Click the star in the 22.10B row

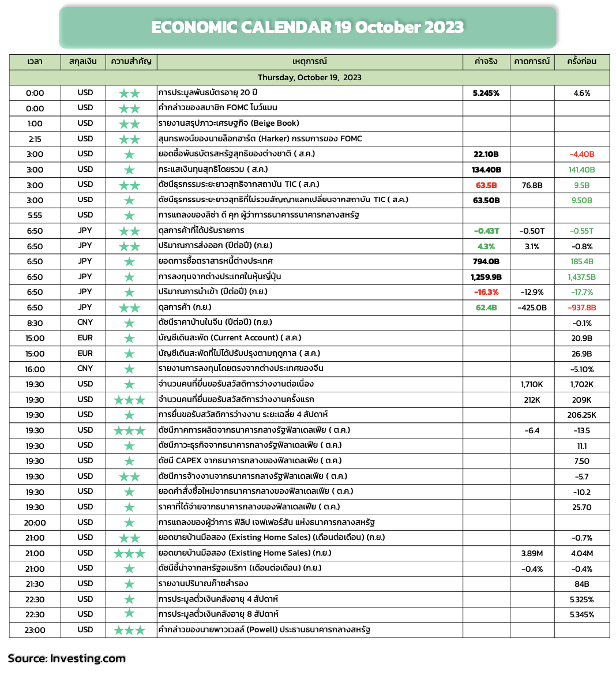pyautogui.click(x=129, y=155)
